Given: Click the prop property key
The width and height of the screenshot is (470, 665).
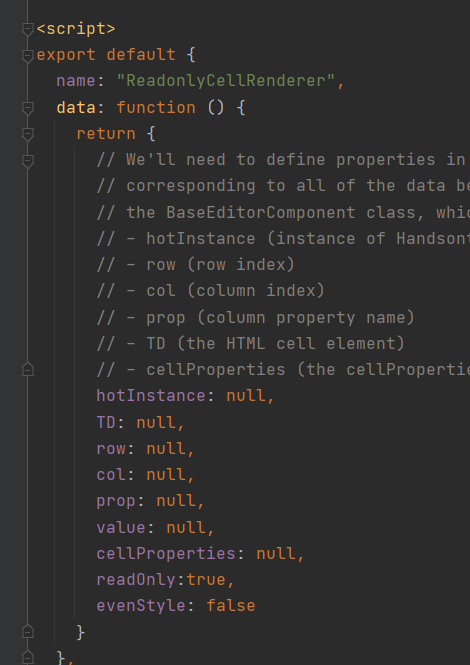Looking at the screenshot, I should pyautogui.click(x=116, y=501).
